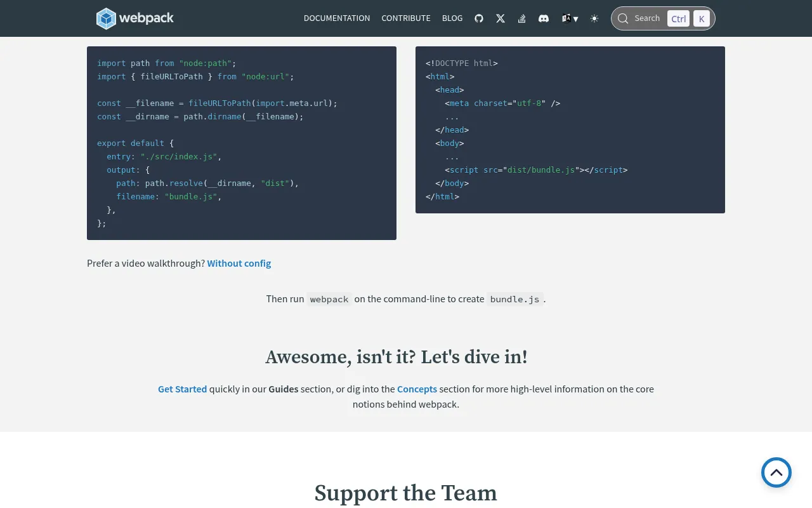Click the bold word 'Guides'
This screenshot has width=812, height=508.
tap(284, 389)
